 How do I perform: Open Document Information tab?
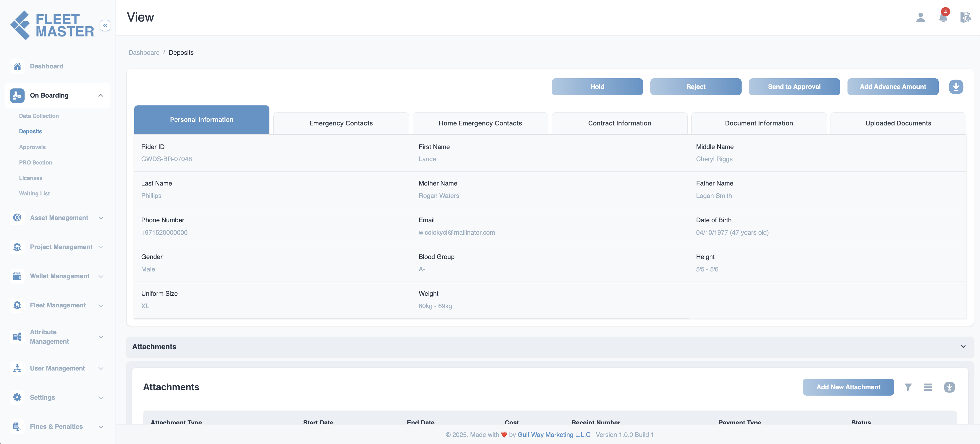[759, 123]
